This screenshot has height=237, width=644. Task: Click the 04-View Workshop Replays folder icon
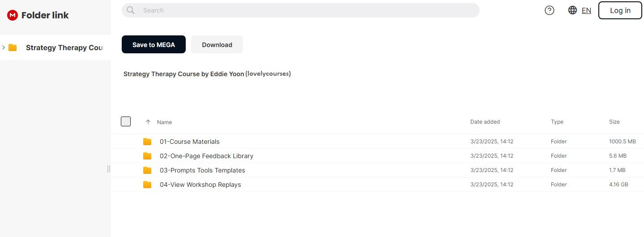coord(147,185)
